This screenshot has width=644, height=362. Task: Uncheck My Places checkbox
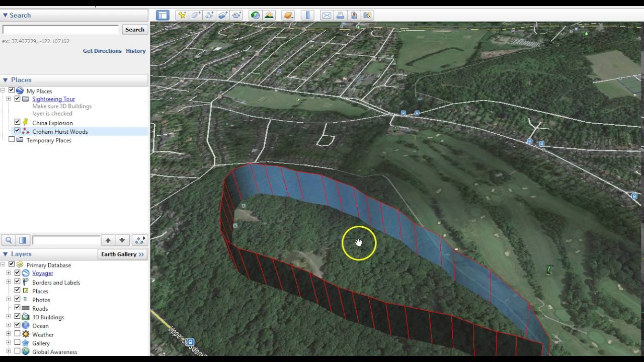[x=12, y=90]
